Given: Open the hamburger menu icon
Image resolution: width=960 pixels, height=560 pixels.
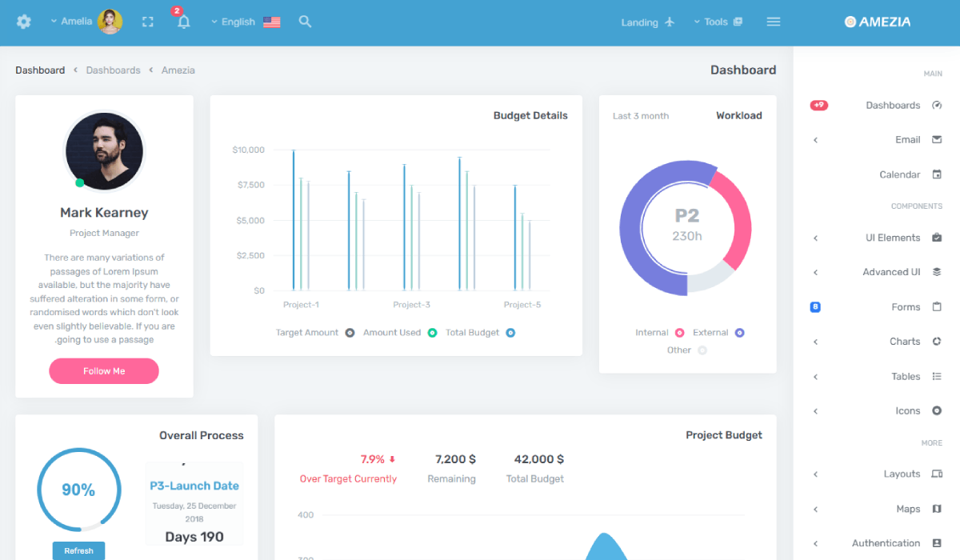Looking at the screenshot, I should (x=773, y=22).
